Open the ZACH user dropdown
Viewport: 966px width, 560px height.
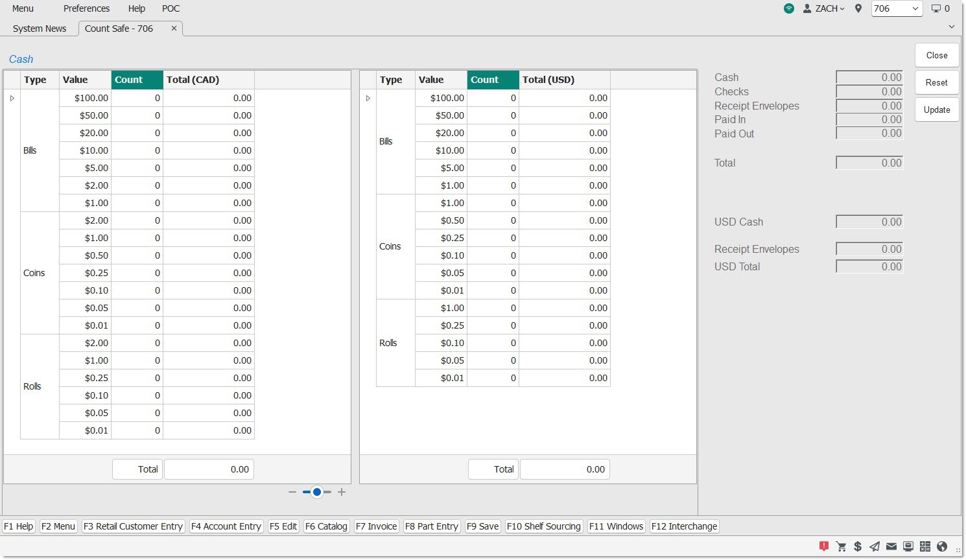tap(824, 8)
